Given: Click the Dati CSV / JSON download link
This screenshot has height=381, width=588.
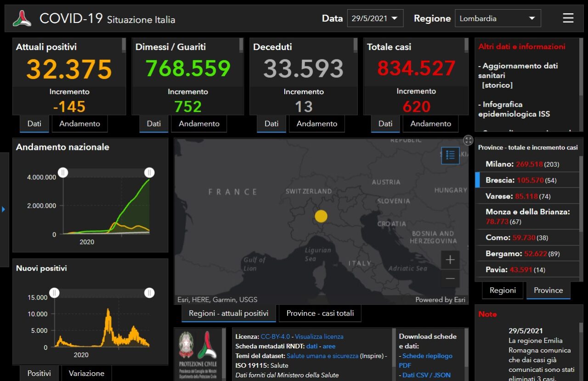Looking at the screenshot, I should point(426,375).
